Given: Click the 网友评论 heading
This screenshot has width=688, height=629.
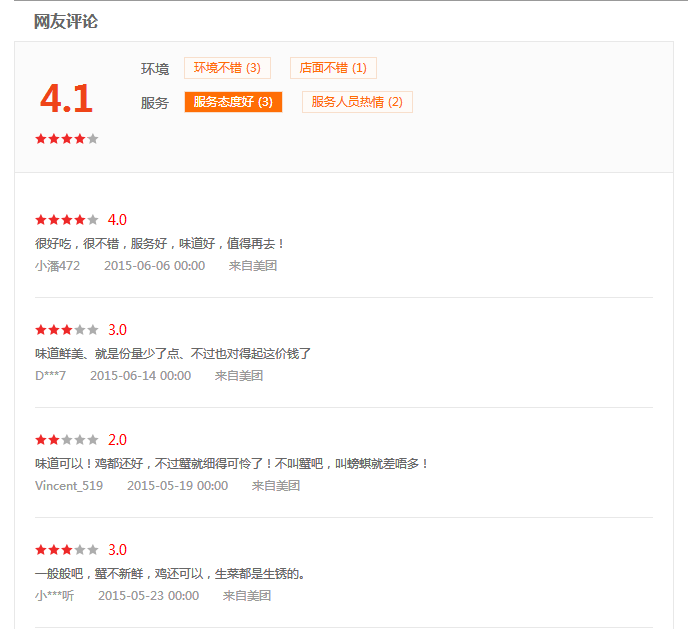Looking at the screenshot, I should pyautogui.click(x=66, y=21).
